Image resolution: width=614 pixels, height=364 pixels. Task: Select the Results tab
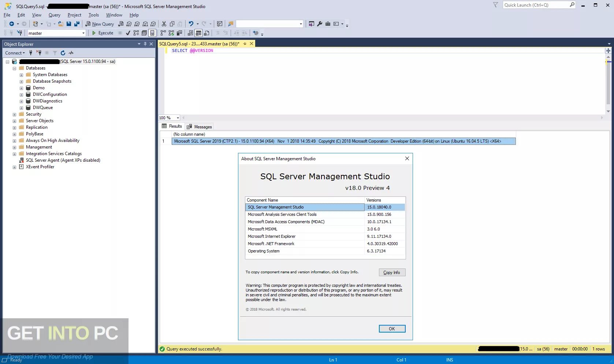pos(172,126)
